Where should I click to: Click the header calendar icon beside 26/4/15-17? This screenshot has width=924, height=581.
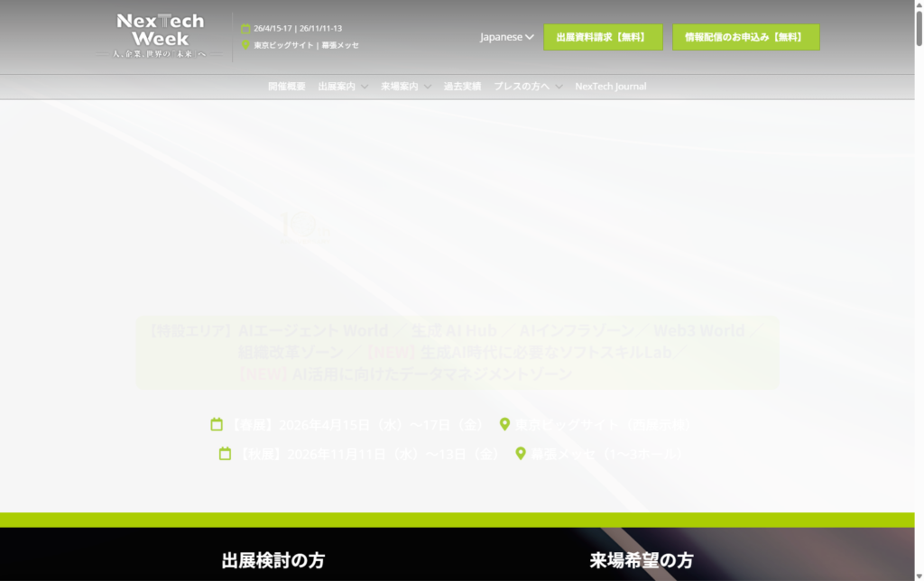245,29
